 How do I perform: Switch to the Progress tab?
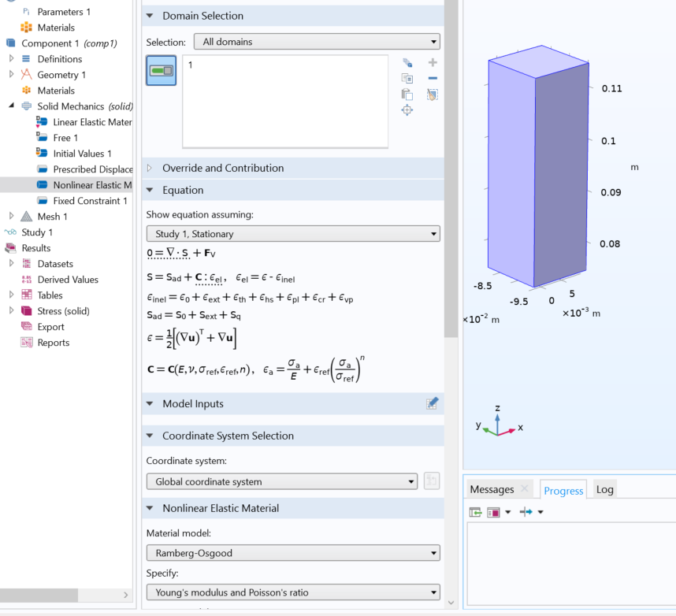(563, 491)
